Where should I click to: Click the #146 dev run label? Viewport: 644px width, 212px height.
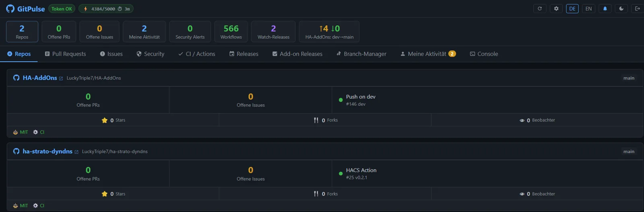[x=356, y=104]
